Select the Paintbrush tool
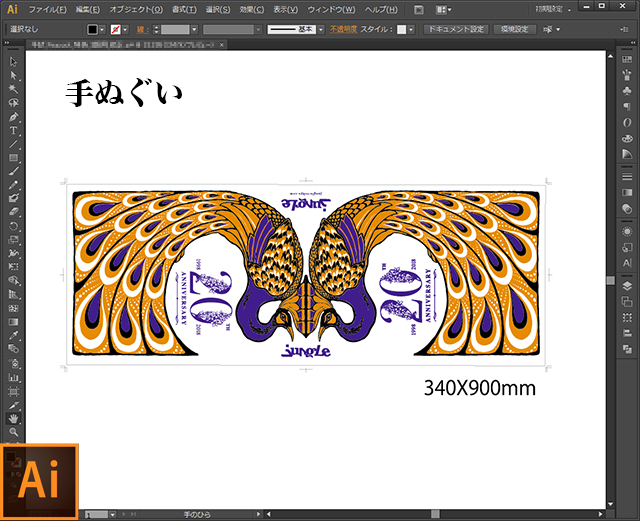This screenshot has width=640, height=521. click(13, 171)
